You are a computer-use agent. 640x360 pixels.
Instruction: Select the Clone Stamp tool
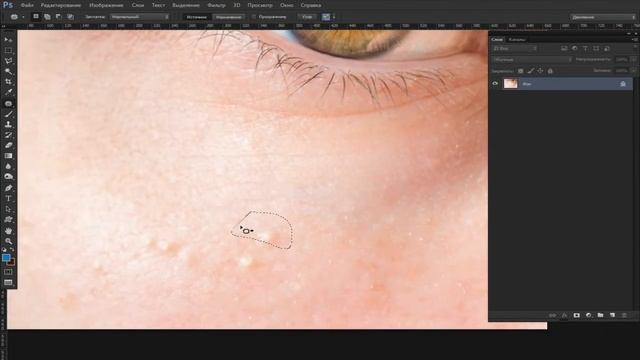tap(8, 124)
